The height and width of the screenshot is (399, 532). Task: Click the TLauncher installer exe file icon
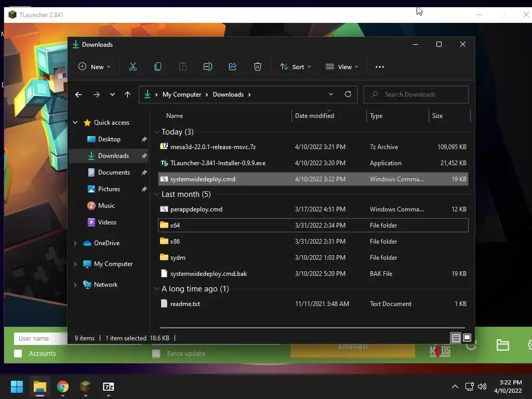click(x=164, y=163)
